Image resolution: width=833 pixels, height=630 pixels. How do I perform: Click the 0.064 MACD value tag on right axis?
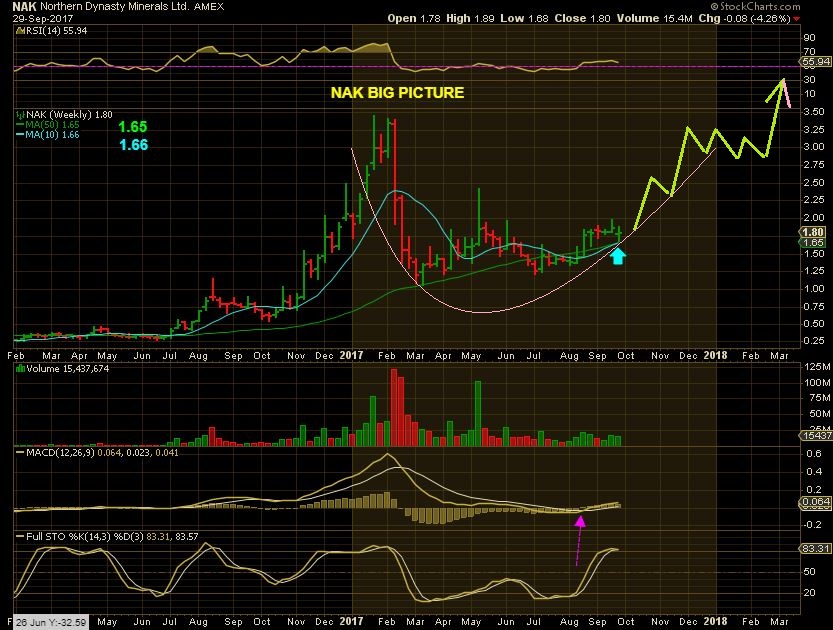coord(816,501)
